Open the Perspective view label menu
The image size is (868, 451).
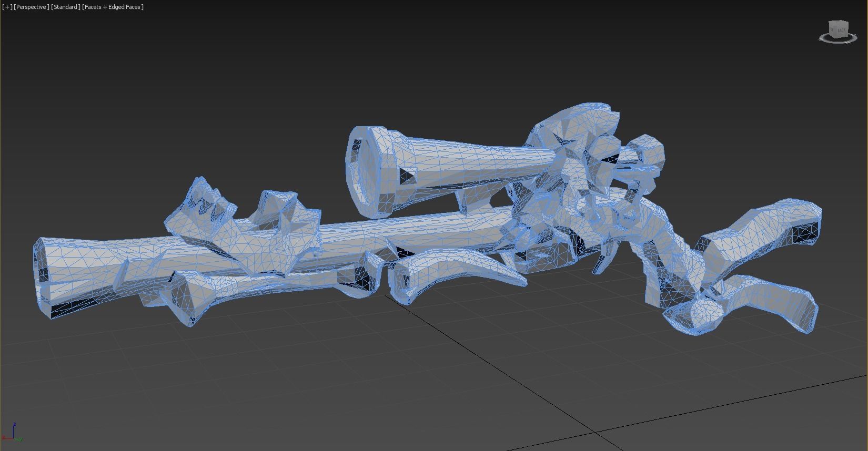(x=32, y=7)
